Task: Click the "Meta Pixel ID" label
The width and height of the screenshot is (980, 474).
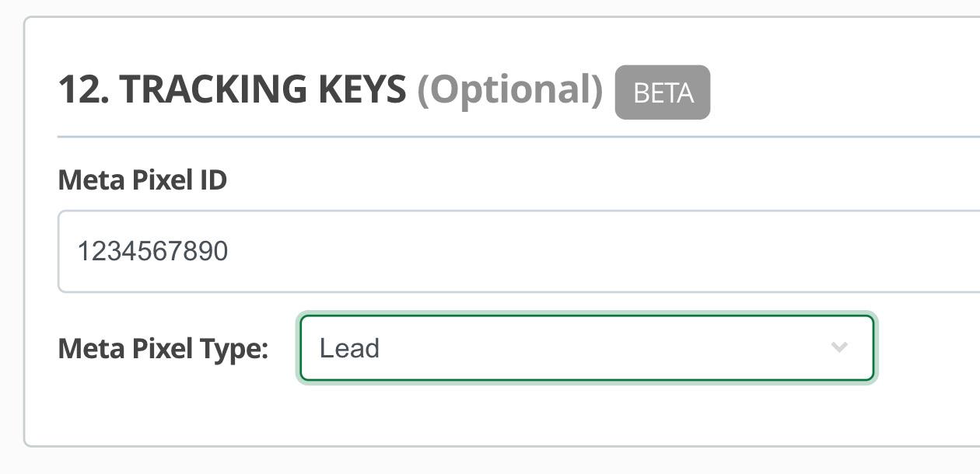Action: [x=142, y=180]
